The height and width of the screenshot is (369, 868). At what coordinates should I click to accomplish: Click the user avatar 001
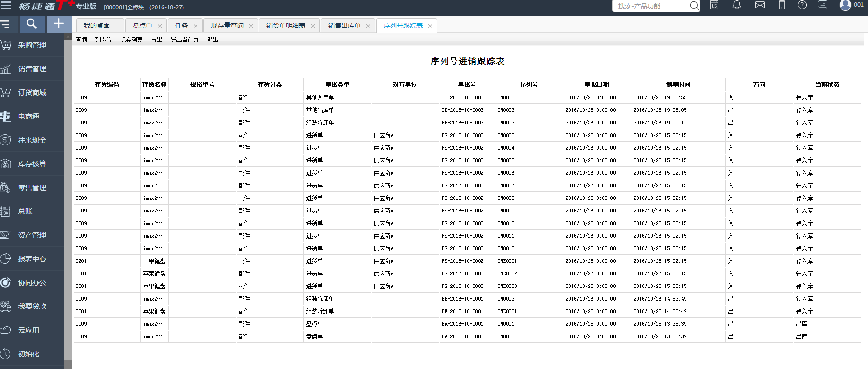846,5
